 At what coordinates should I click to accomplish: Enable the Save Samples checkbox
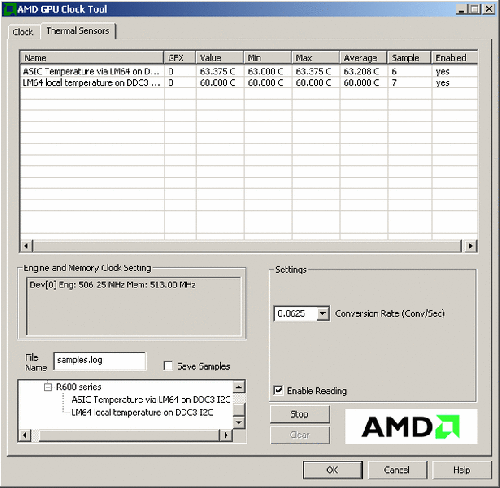coord(168,366)
